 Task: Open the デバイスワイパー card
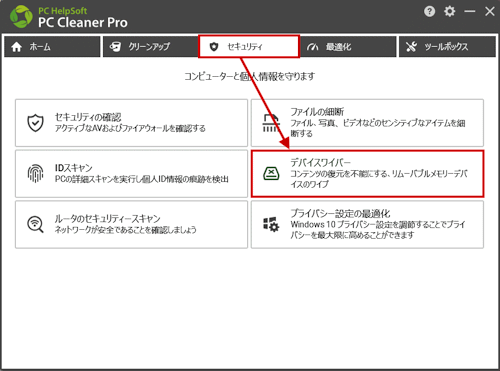(x=367, y=173)
